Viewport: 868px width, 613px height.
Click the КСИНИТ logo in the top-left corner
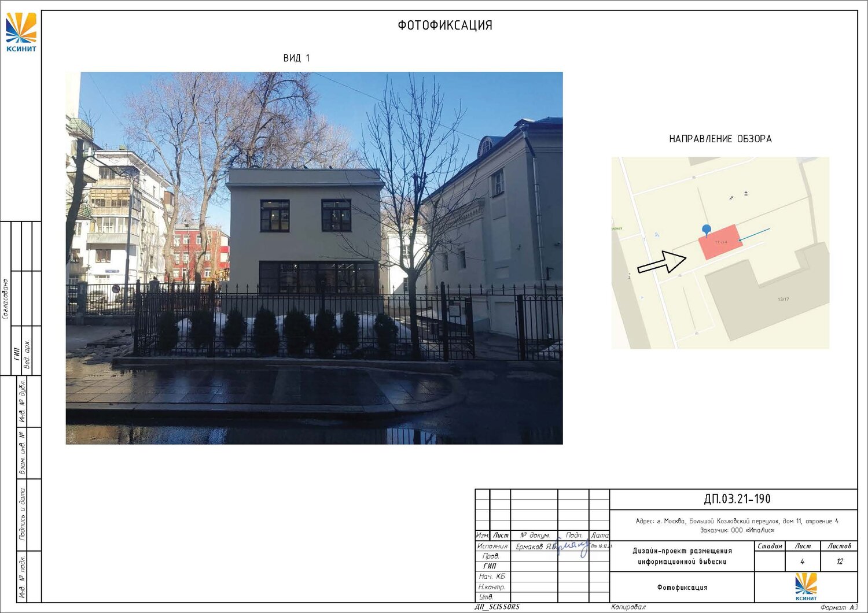point(21,32)
